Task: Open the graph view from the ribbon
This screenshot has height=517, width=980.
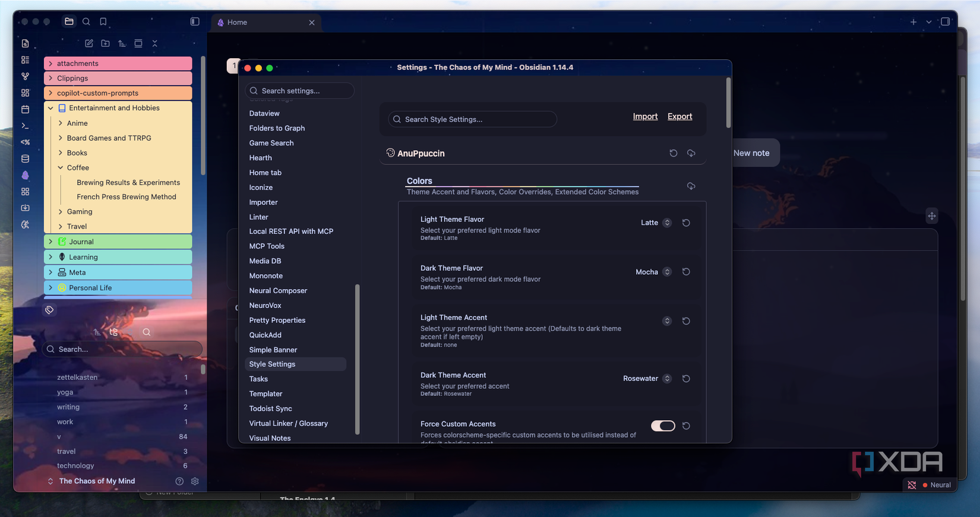Action: [x=25, y=76]
